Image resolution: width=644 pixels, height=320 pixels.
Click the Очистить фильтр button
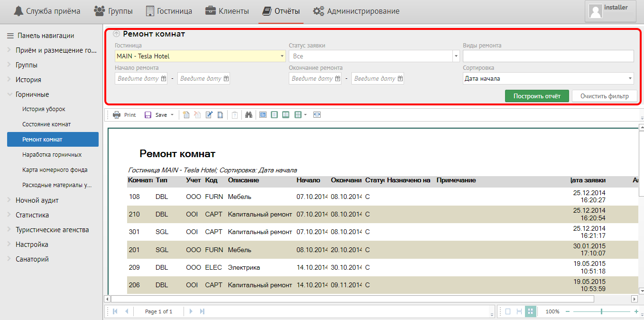pos(604,96)
